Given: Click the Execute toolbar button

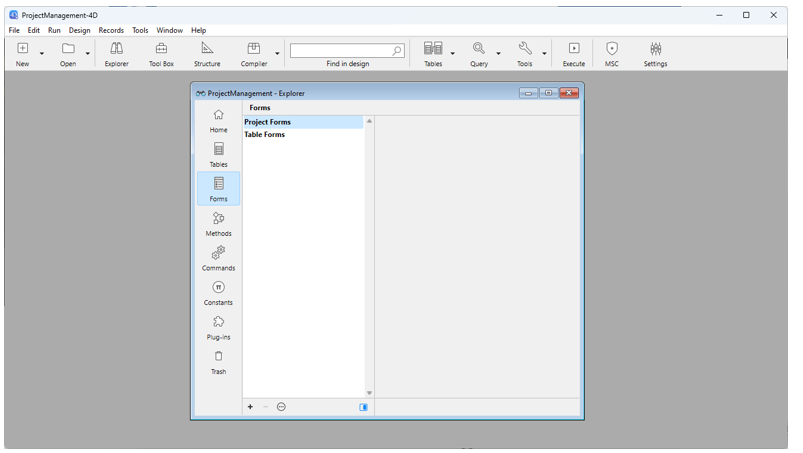Looking at the screenshot, I should pyautogui.click(x=573, y=54).
